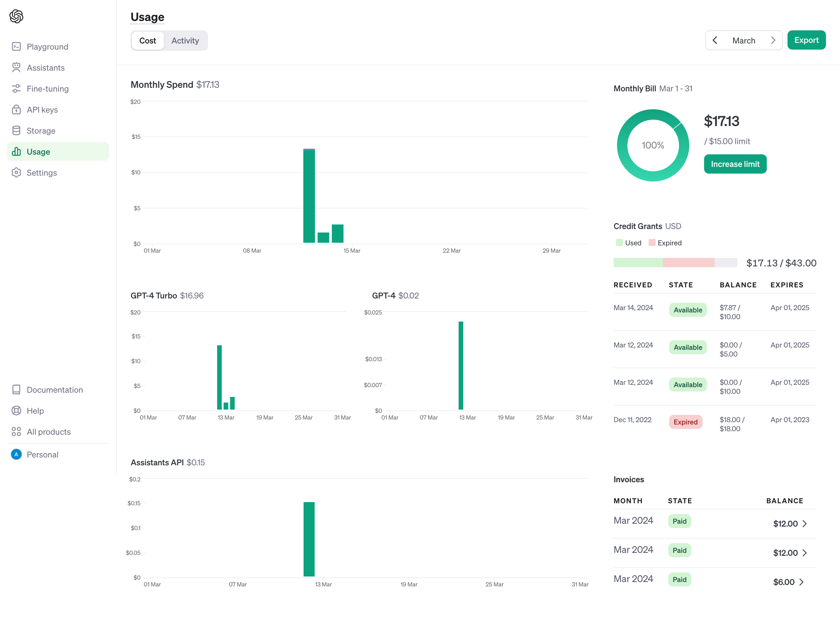The width and height of the screenshot is (840, 629).
Task: Open Fine-tuning in the sidebar
Action: click(x=58, y=88)
